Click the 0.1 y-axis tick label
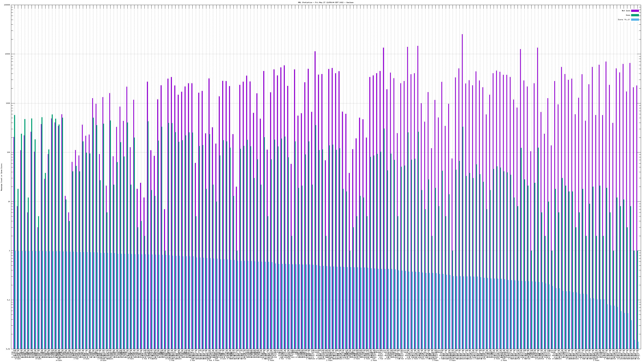 [9, 300]
